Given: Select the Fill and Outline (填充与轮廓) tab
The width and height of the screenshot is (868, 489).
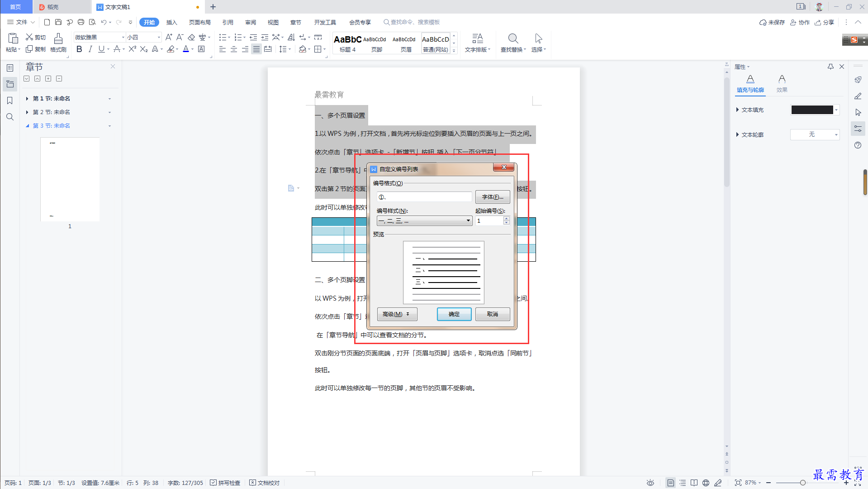Looking at the screenshot, I should tap(750, 84).
